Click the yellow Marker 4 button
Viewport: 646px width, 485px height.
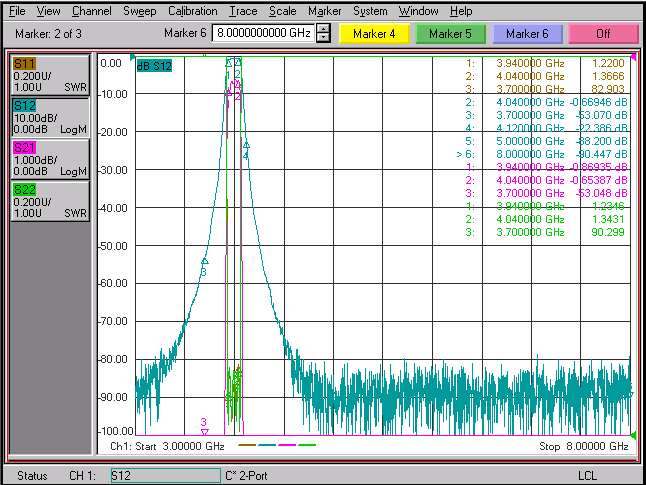click(374, 34)
